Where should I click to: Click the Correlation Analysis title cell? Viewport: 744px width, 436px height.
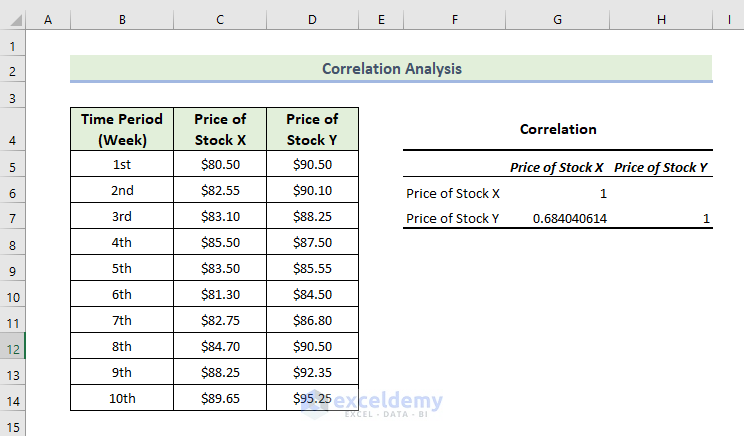click(391, 69)
